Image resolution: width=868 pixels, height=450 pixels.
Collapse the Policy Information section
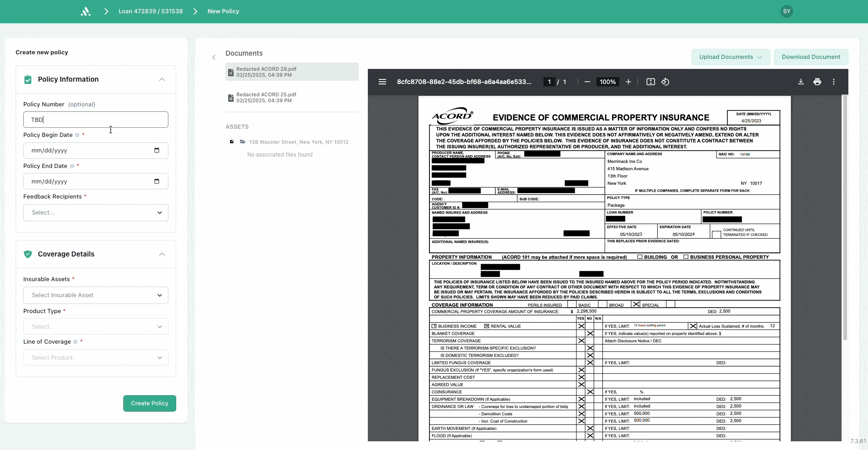click(x=162, y=79)
